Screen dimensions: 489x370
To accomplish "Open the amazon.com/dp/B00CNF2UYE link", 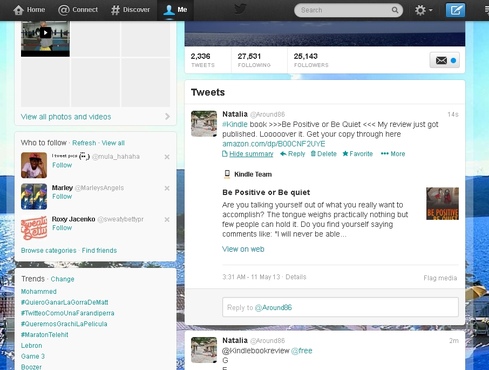I will click(274, 144).
